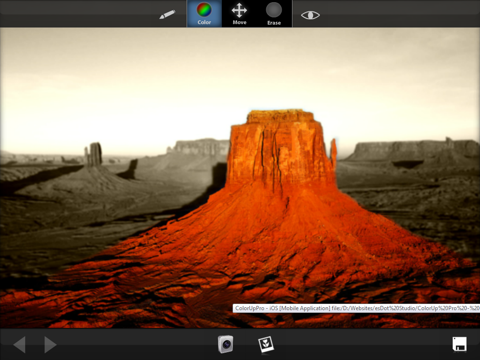Save image with the floppy disk icon

click(x=459, y=344)
